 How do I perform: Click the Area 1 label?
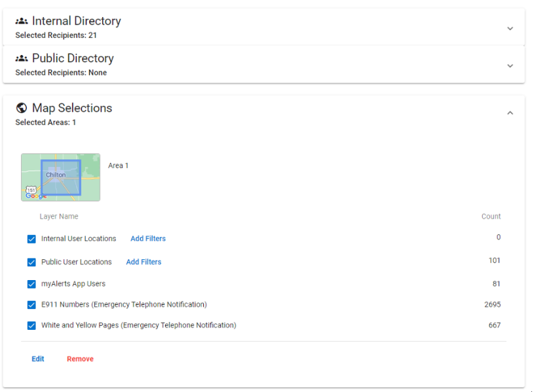click(118, 166)
